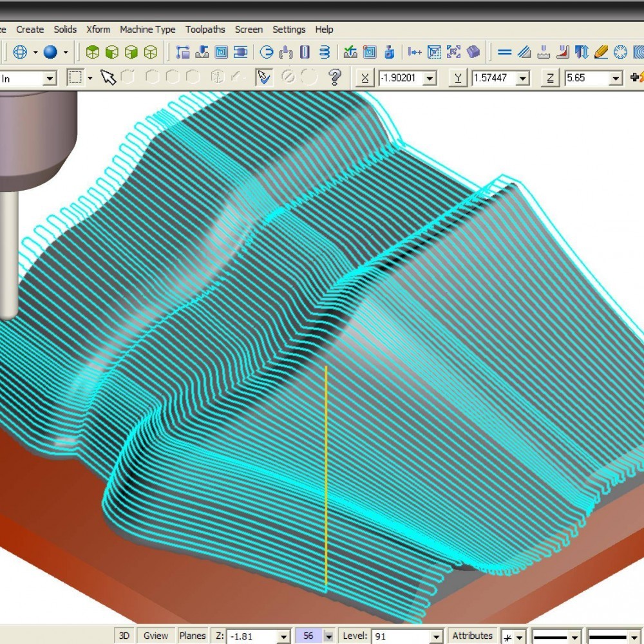Screen dimensions: 644x644
Task: Open the Toolpaths menu
Action: pyautogui.click(x=205, y=30)
